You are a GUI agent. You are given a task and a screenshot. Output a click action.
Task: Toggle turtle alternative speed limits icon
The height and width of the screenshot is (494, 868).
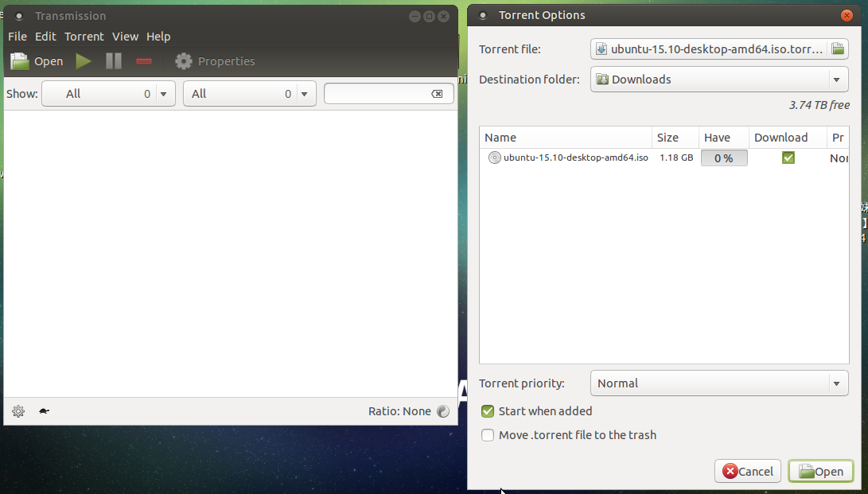tap(45, 411)
